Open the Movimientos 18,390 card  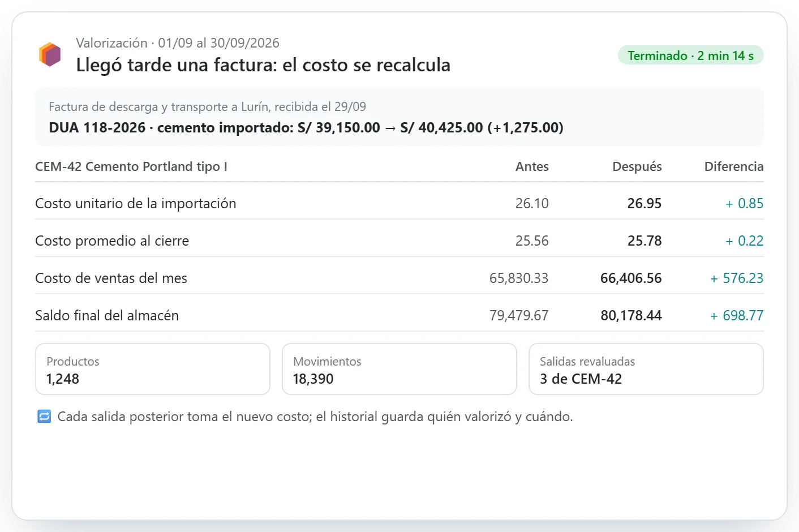[399, 369]
